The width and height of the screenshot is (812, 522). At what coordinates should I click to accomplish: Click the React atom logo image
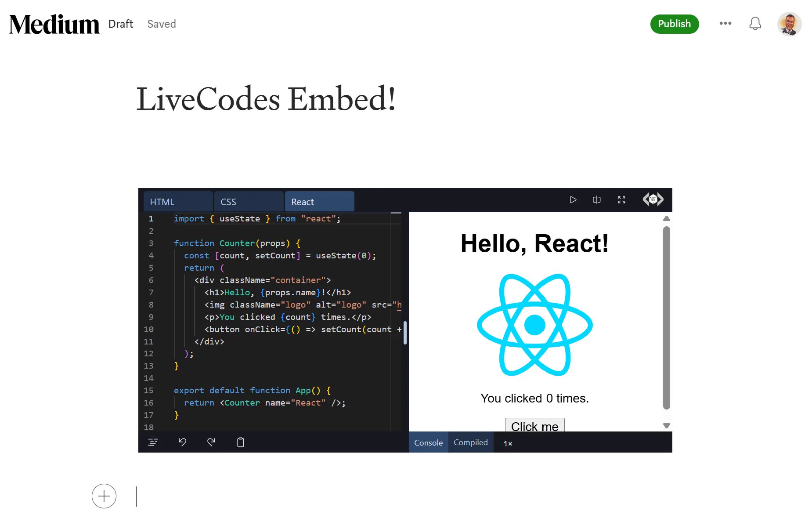tap(534, 325)
